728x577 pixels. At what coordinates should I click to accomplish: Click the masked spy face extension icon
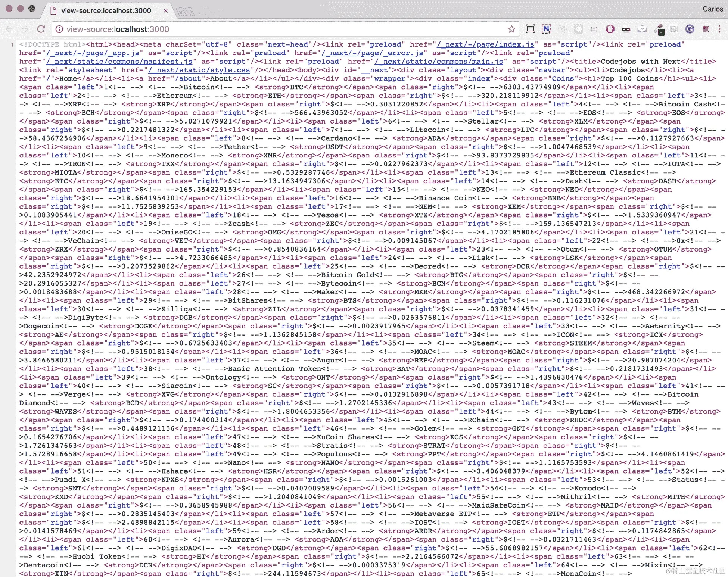click(x=626, y=29)
